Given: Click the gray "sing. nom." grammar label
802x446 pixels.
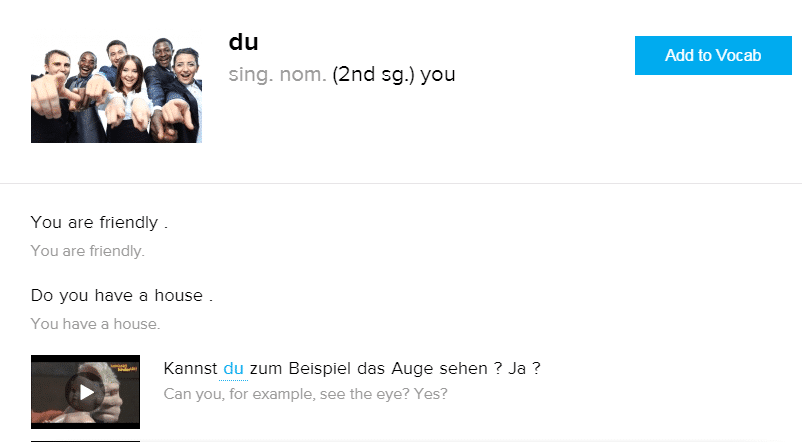Looking at the screenshot, I should point(277,74).
